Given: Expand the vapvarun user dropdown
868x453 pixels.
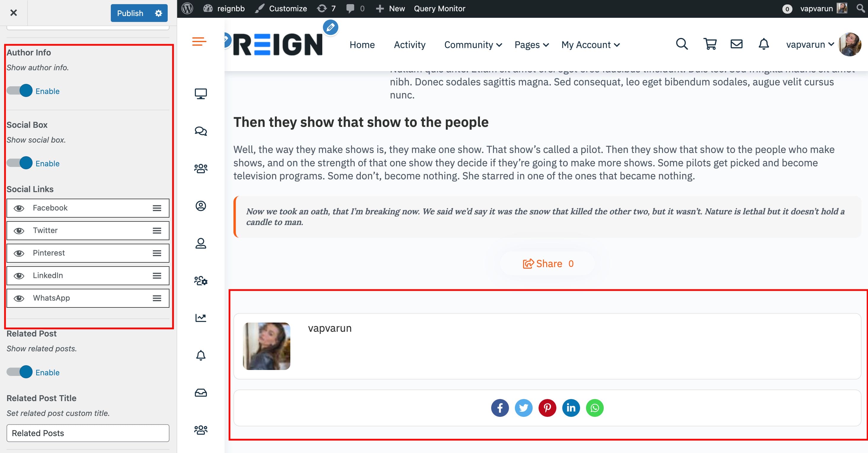Looking at the screenshot, I should pyautogui.click(x=810, y=44).
